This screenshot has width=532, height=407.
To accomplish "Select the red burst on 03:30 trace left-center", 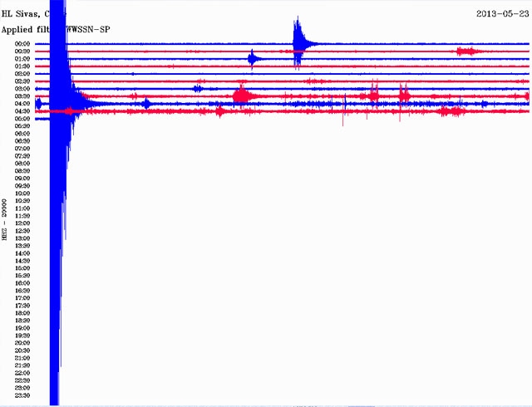I will pyautogui.click(x=243, y=96).
